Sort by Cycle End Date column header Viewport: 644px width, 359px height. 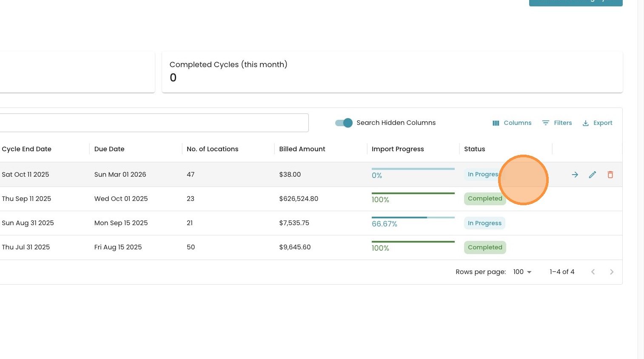[x=27, y=149]
